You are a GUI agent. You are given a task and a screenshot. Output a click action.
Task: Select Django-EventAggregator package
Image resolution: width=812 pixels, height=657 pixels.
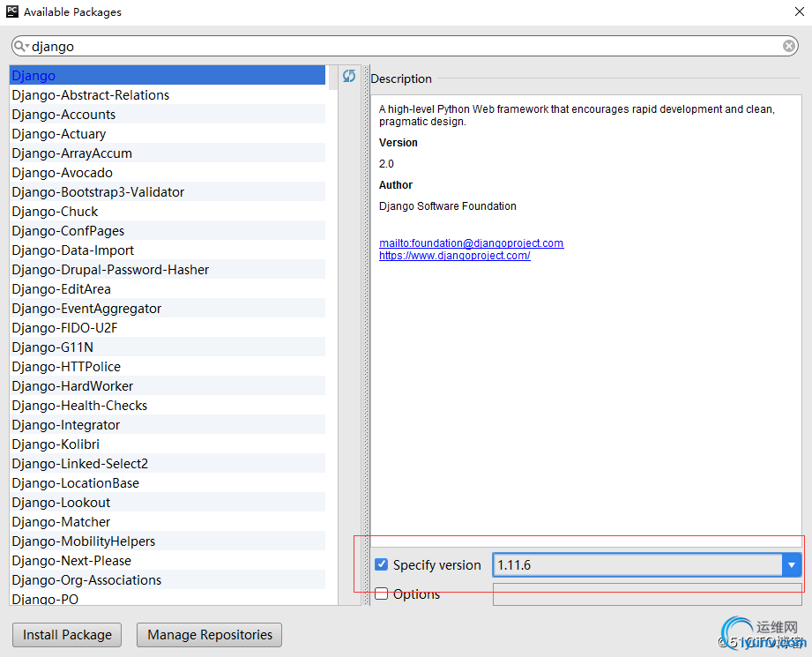(x=168, y=309)
